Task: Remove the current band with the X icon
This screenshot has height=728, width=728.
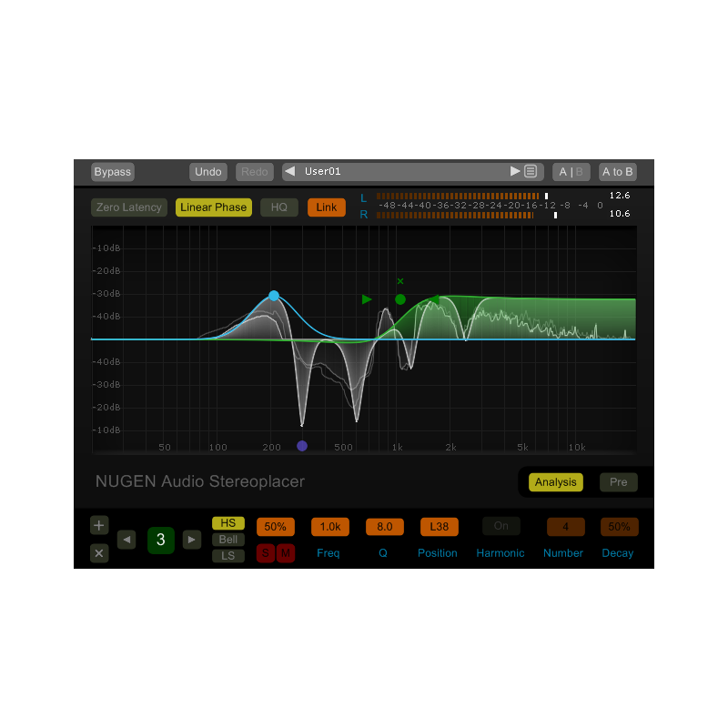Action: tap(98, 552)
